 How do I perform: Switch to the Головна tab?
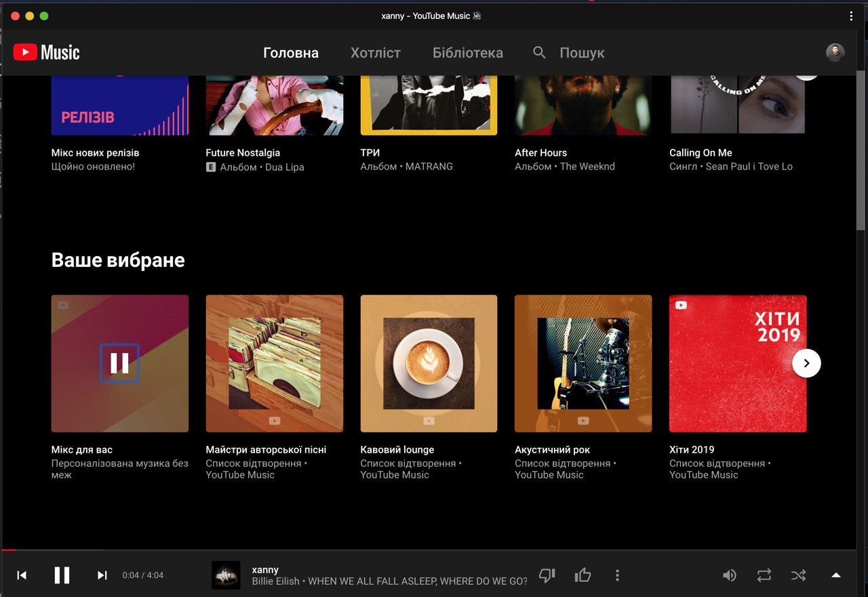[291, 53]
